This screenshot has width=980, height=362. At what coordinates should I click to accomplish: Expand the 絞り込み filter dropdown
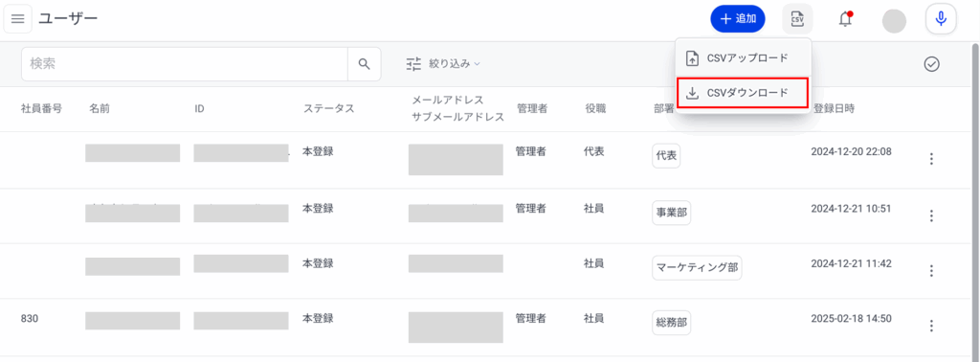(454, 63)
